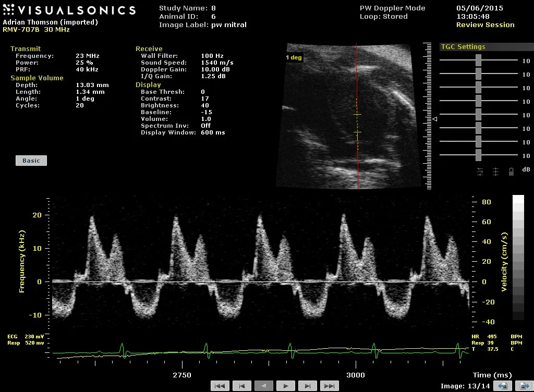The height and width of the screenshot is (392, 534).
Task: Click the PW Doppler Mode header
Action: tap(392, 8)
